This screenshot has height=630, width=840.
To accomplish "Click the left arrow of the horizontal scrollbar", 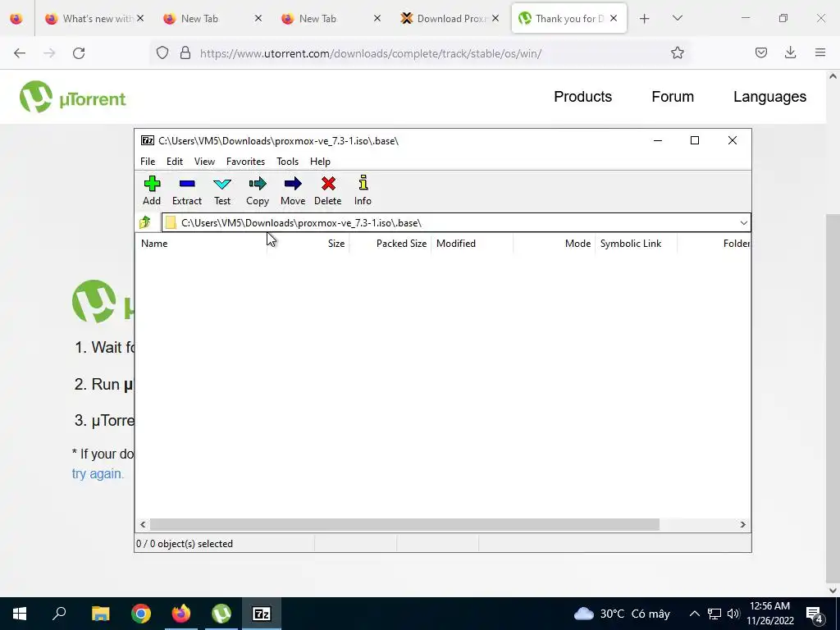I will pos(143,524).
